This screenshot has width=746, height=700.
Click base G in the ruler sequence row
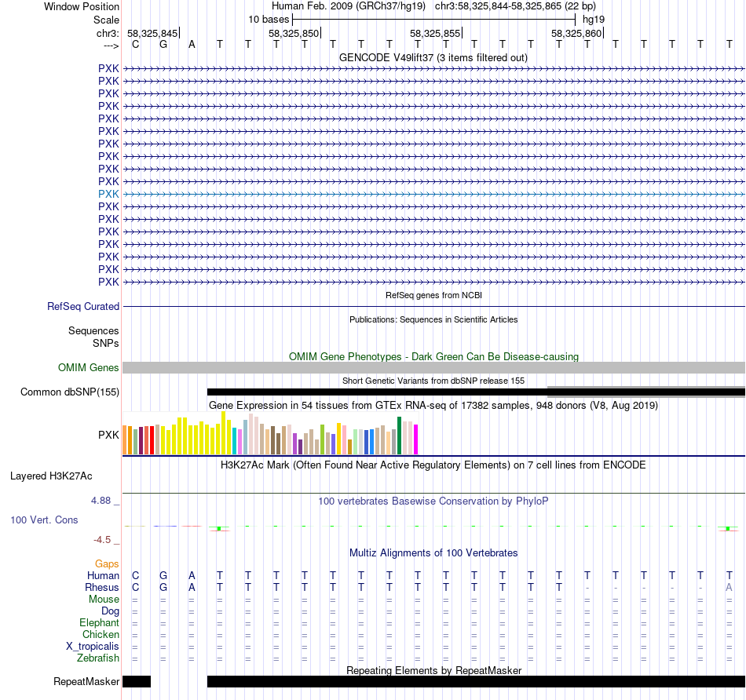[163, 44]
